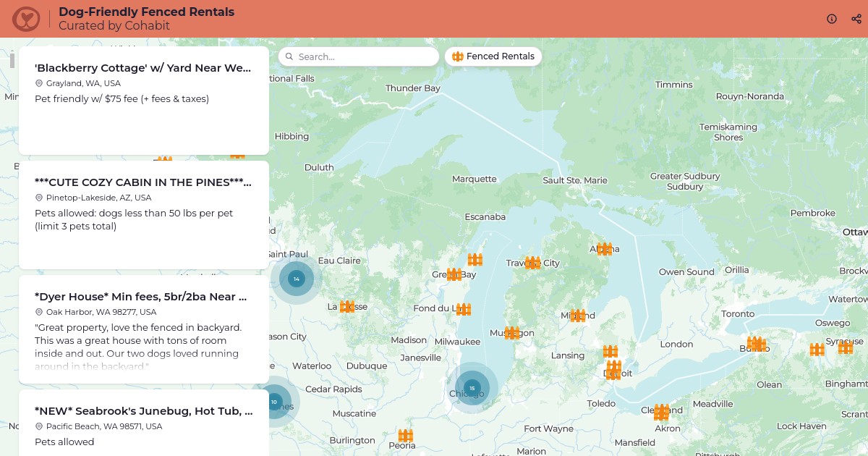Image resolution: width=868 pixels, height=456 pixels.
Task: Click the 'Great property, love the fenced' review text
Action: [x=138, y=347]
